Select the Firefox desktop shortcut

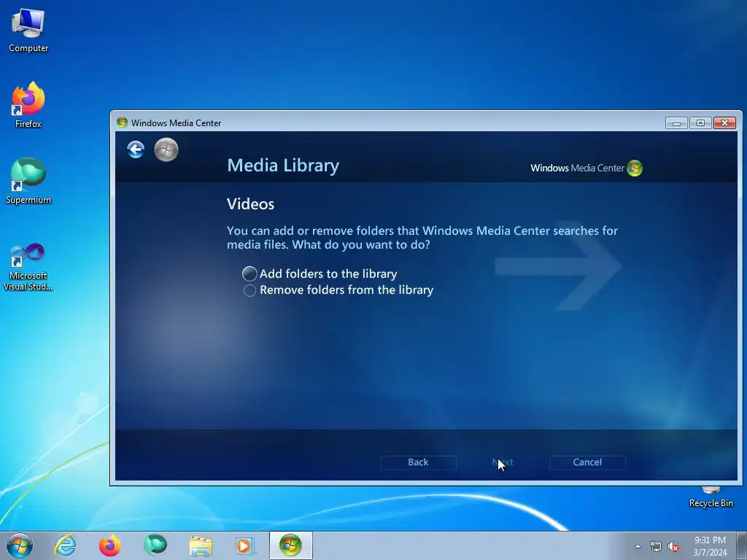(28, 105)
